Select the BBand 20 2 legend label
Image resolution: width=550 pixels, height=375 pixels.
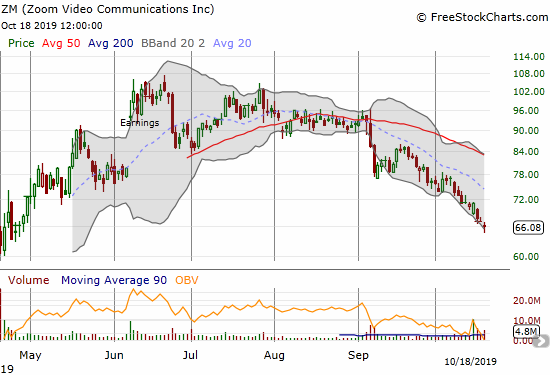point(173,43)
